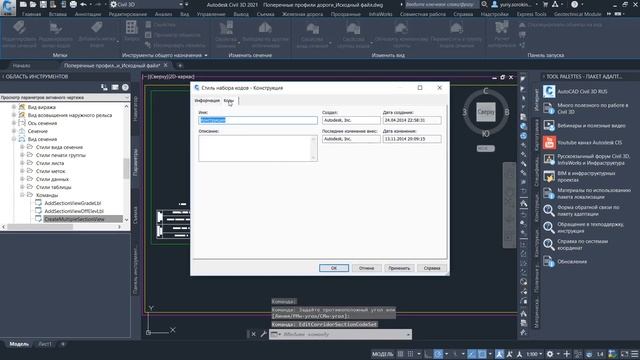Image resolution: width=640 pixels, height=360 pixels.
Task: Switch to the Модель layout tab
Action: coord(19,344)
